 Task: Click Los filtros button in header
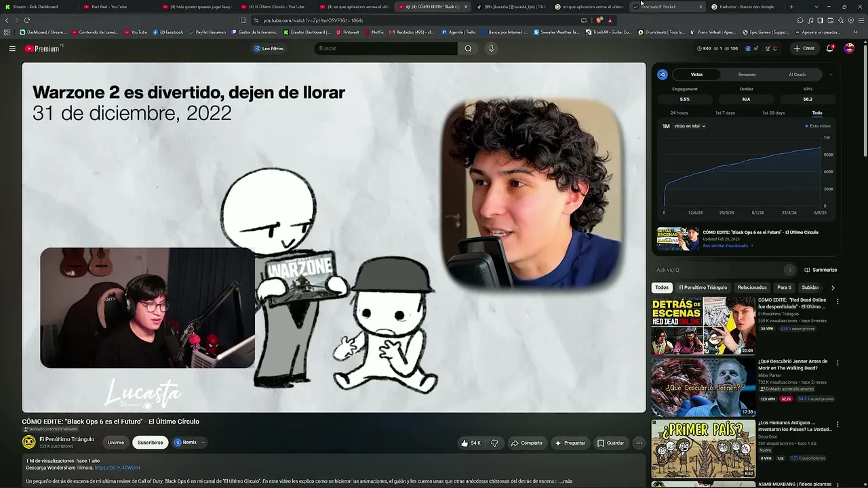[x=269, y=49]
